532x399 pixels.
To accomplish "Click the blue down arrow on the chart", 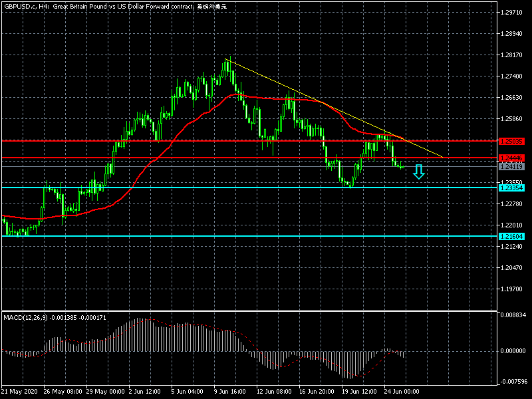I will 418,172.
